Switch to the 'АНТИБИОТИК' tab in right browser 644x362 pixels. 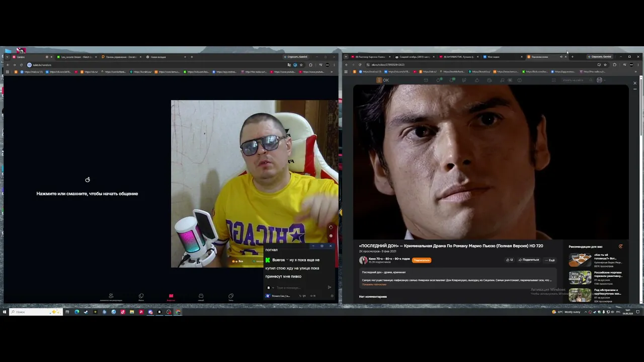click(458, 57)
